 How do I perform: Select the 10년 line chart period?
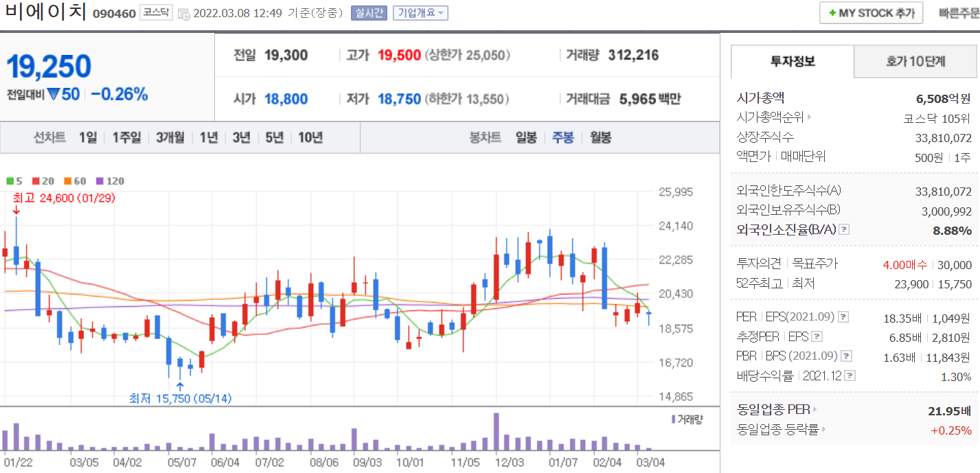coord(310,137)
